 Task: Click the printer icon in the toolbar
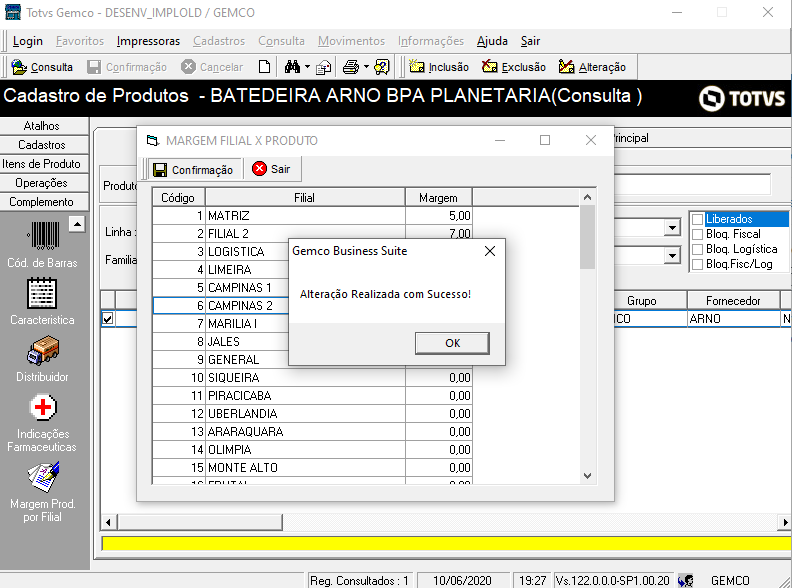pos(351,67)
